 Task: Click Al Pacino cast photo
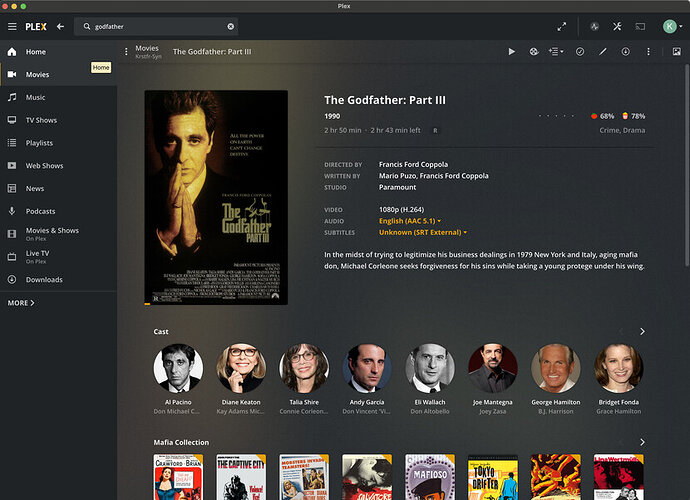point(178,368)
